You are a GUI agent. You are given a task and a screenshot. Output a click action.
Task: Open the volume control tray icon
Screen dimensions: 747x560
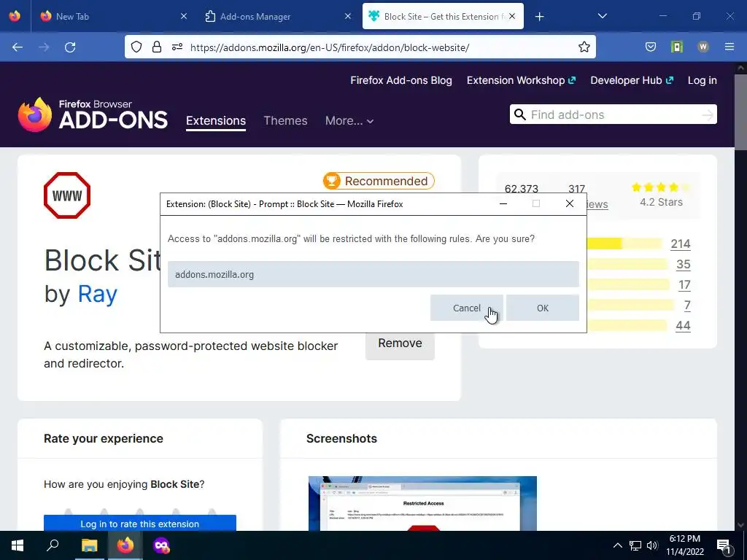tap(653, 545)
